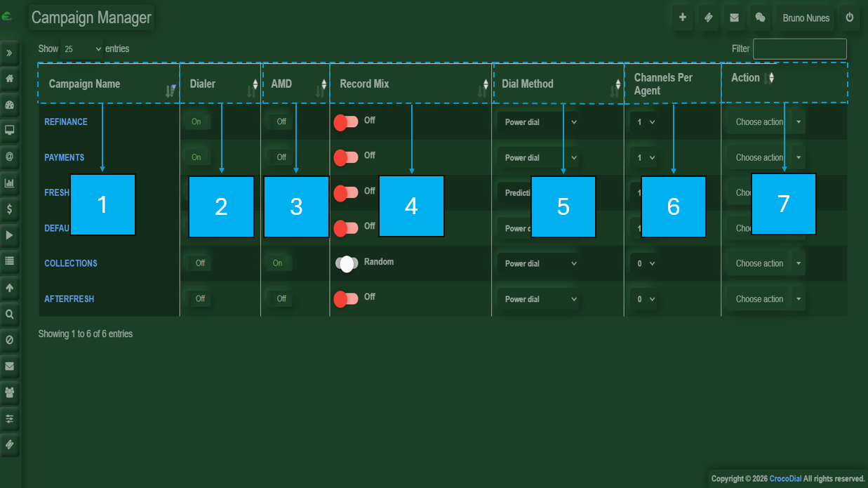Expand the sidebar with double chevron
Image resolution: width=868 pixels, height=488 pixels.
10,53
